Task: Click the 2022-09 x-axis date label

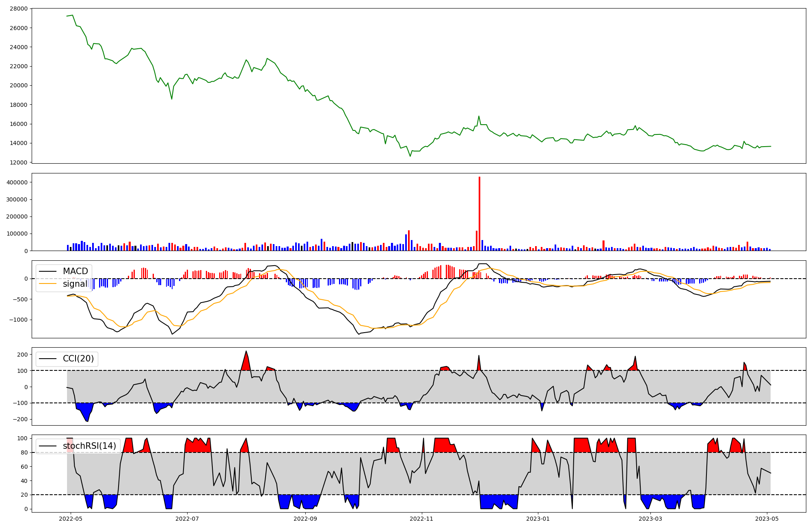Action: (305, 519)
